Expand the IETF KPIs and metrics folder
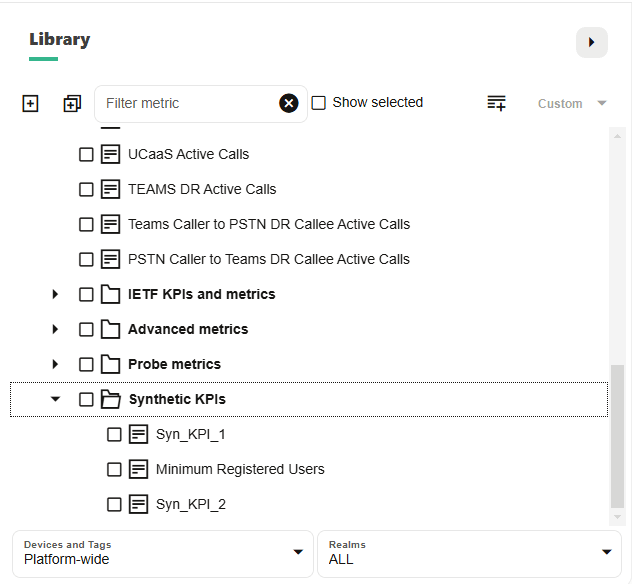Viewport: 632px width, 584px height. click(x=55, y=294)
